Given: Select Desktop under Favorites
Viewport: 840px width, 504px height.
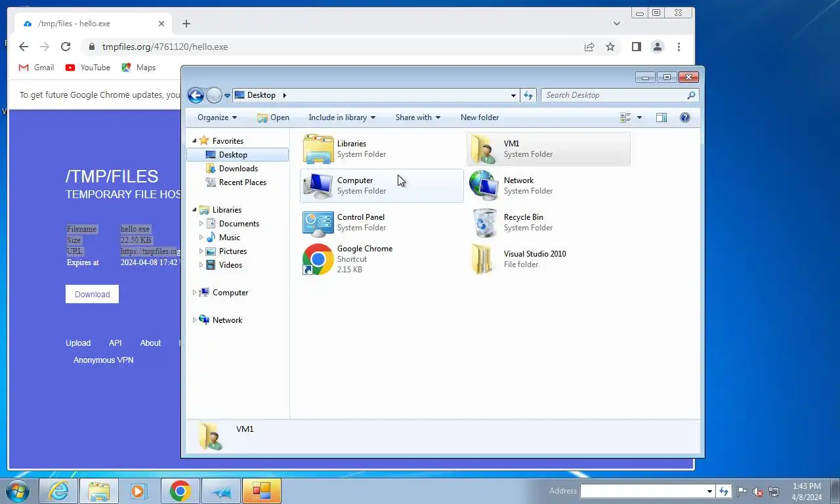Looking at the screenshot, I should [x=238, y=155].
